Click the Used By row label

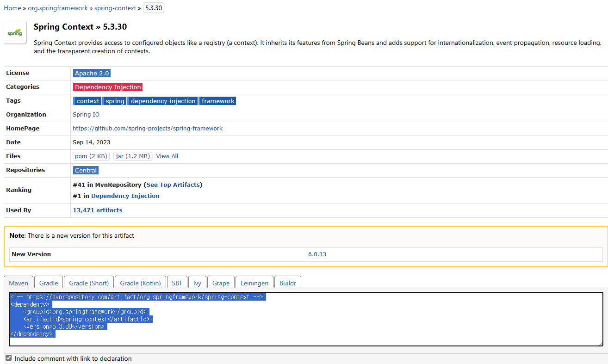pyautogui.click(x=19, y=210)
